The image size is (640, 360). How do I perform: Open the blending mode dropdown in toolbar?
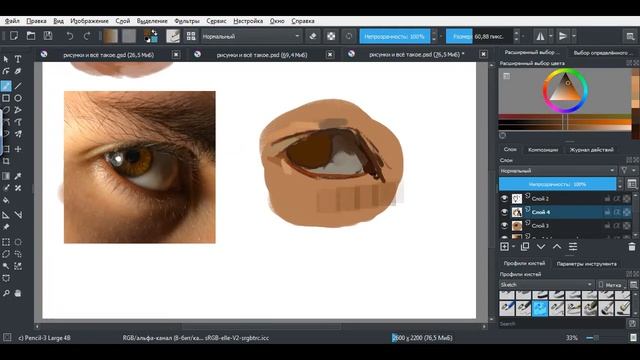(x=251, y=36)
